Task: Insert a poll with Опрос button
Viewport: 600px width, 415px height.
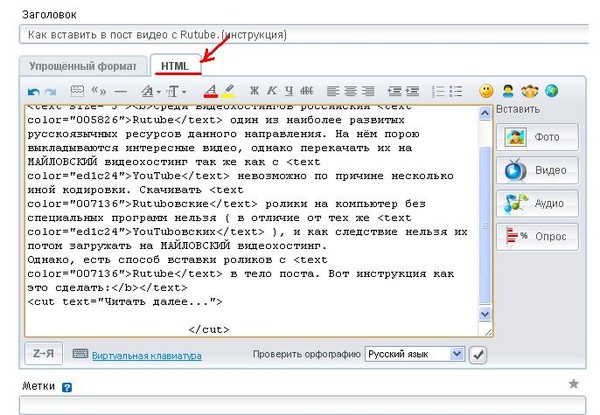Action: [537, 237]
